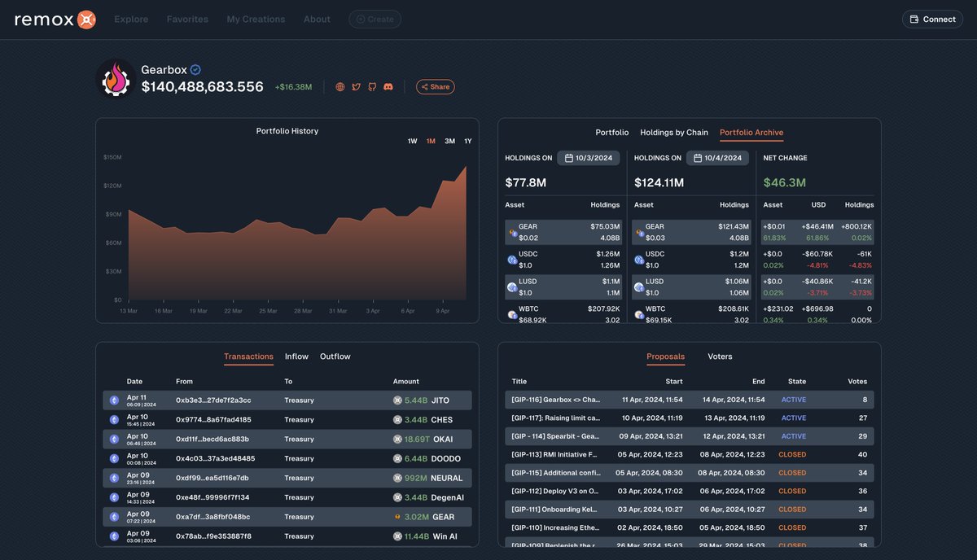The width and height of the screenshot is (977, 560).
Task: Open the 10/4/2024 holdings date picker
Action: click(717, 158)
